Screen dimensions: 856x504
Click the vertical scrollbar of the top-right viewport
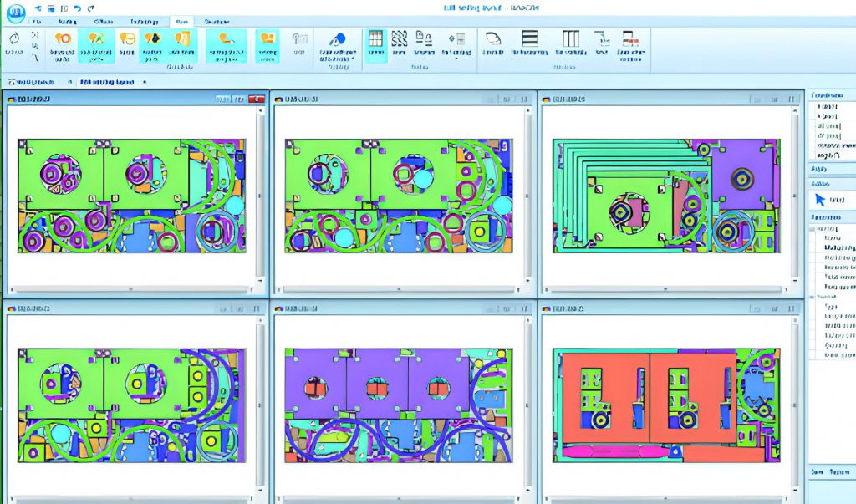click(794, 192)
